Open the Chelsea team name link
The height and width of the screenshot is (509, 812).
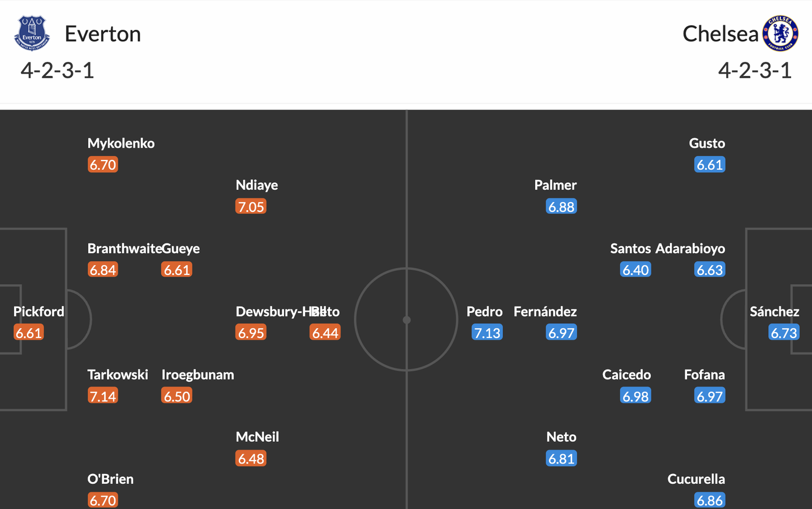[x=720, y=34]
